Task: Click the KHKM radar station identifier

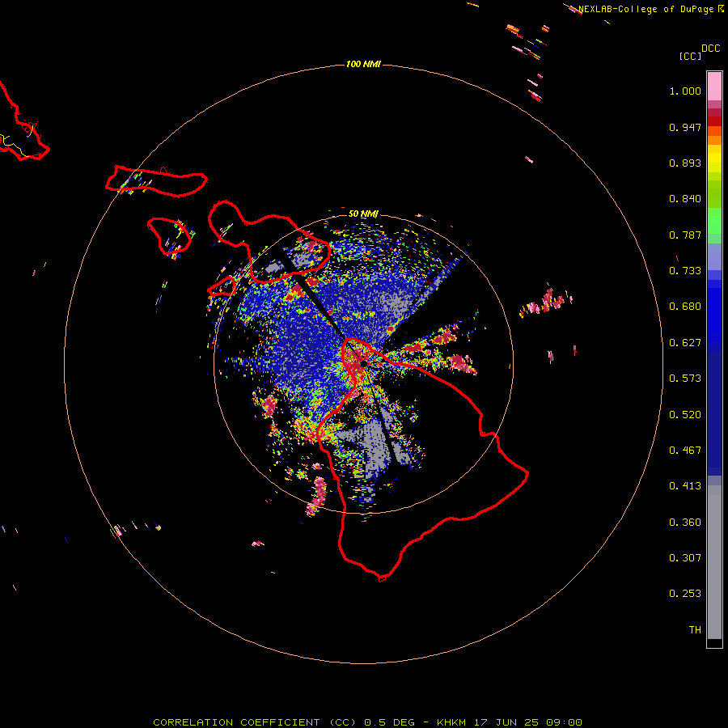Action: [451, 722]
